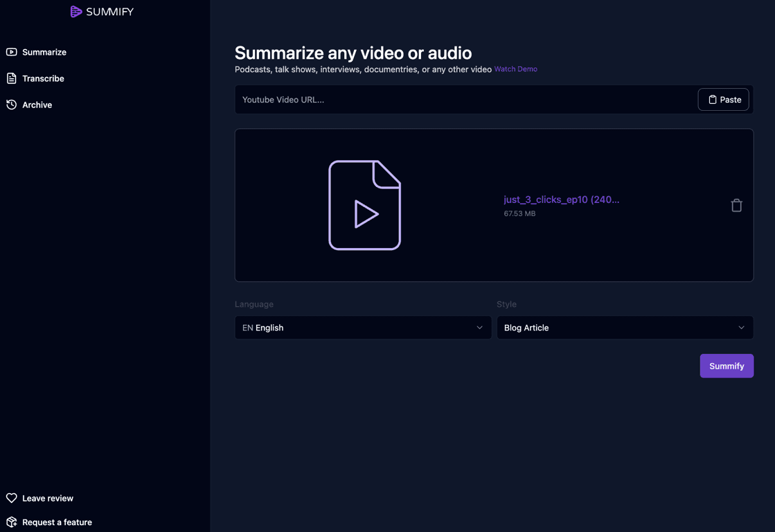Click the just_3_clicks_ep10 file name link

561,199
